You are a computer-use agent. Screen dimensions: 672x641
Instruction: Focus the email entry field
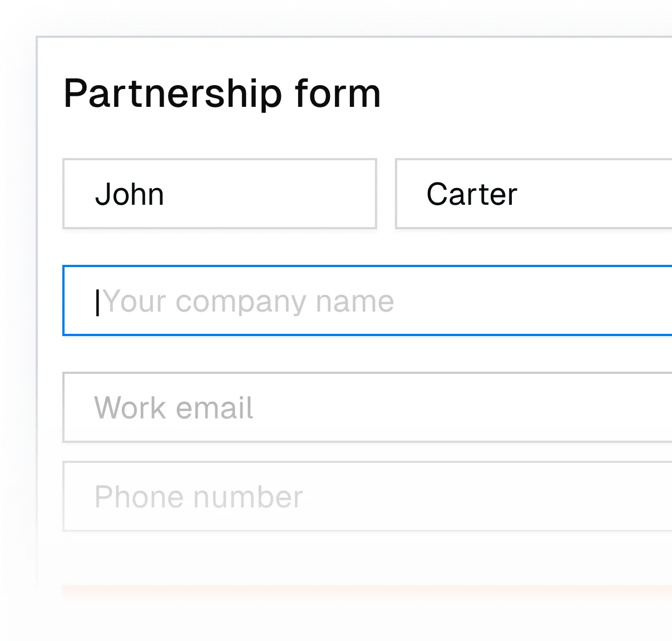point(334,407)
